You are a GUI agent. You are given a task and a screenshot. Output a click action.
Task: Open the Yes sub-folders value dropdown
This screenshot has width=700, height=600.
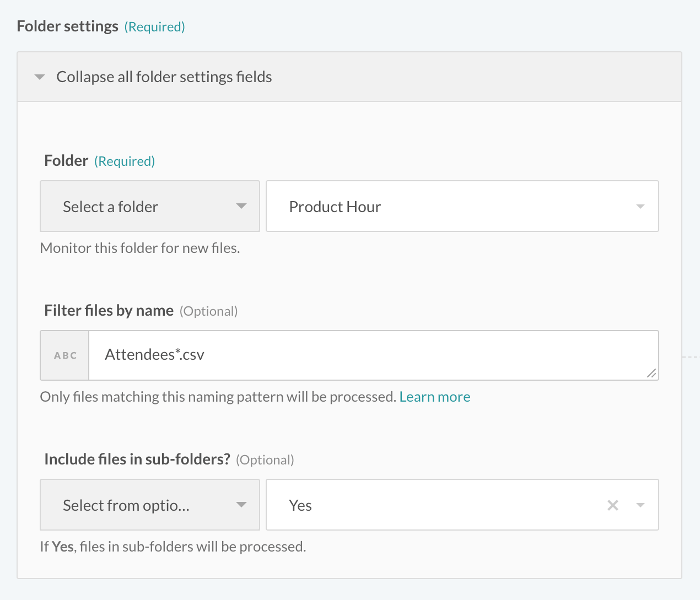(430, 505)
